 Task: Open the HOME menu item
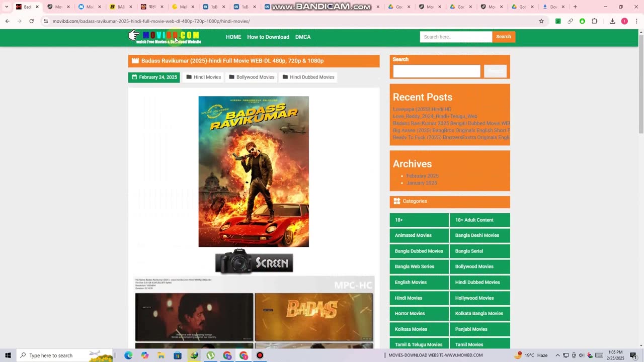(233, 37)
